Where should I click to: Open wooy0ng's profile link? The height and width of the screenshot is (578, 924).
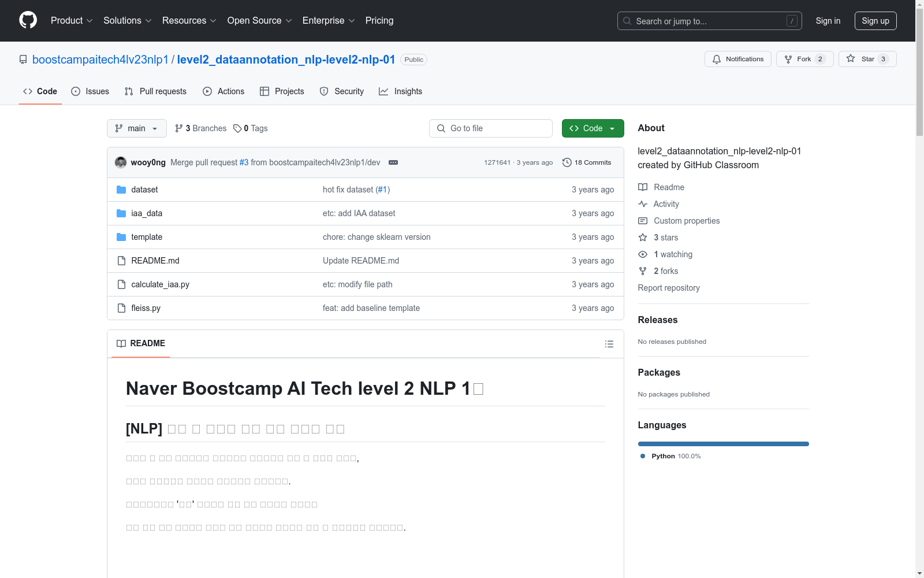(148, 162)
